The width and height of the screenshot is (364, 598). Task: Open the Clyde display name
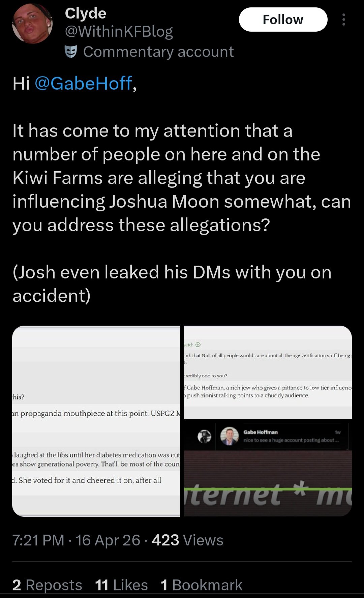(x=86, y=13)
